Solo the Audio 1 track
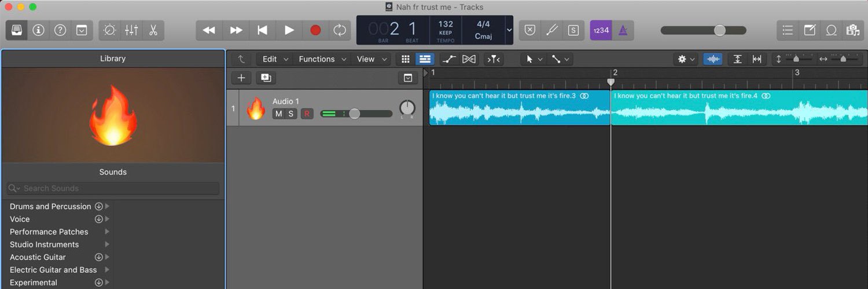868x289 pixels. (290, 114)
